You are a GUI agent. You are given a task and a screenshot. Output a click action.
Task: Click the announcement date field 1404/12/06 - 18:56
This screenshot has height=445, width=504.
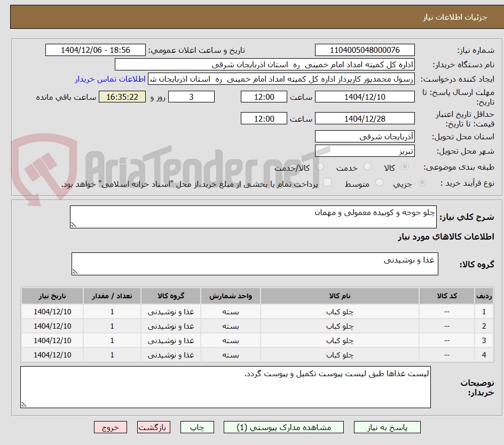pyautogui.click(x=96, y=50)
